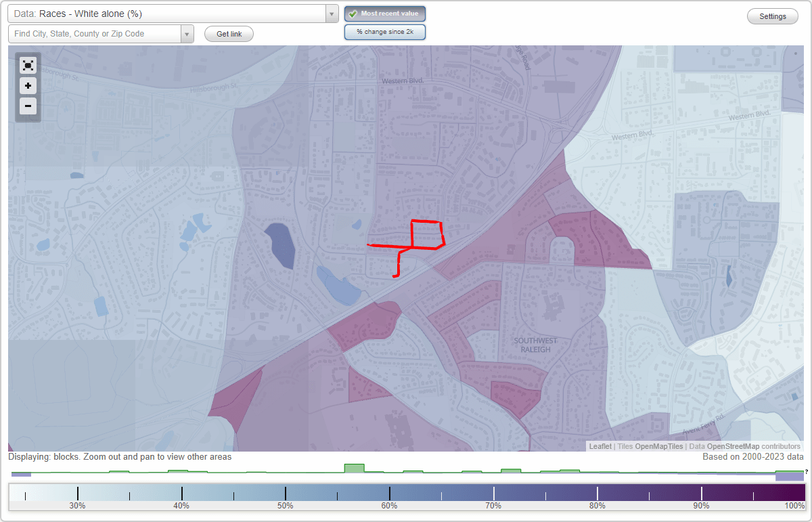Click the 40% mark on legend
812x522 pixels.
(x=181, y=506)
